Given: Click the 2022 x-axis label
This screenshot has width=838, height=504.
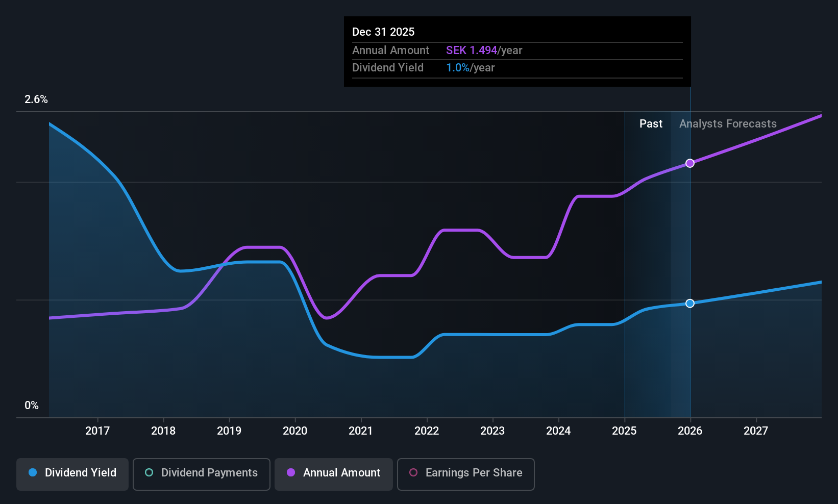Looking at the screenshot, I should point(427,431).
